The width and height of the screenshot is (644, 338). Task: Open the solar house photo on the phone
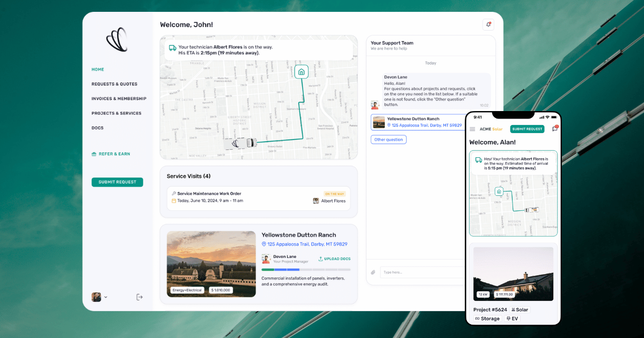pyautogui.click(x=513, y=274)
